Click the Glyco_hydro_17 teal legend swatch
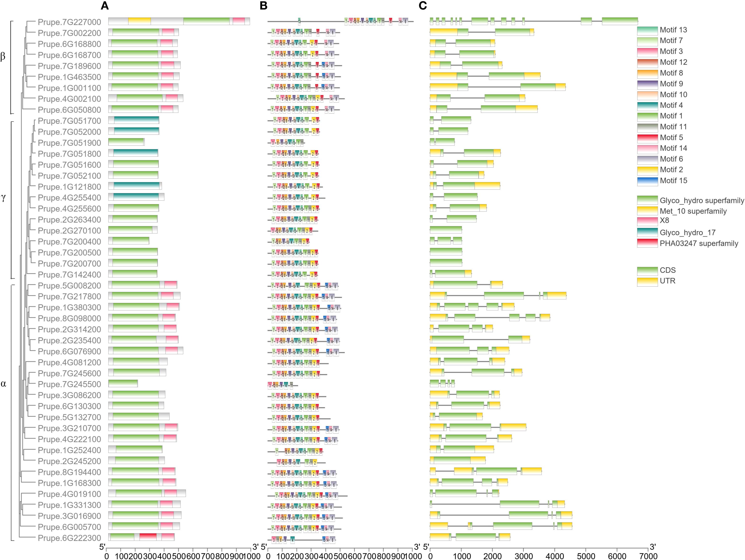Image resolution: width=745 pixels, height=560 pixels. point(647,233)
